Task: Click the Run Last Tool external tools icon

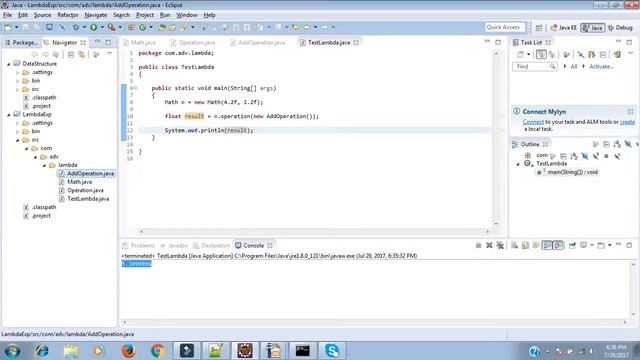Action: pyautogui.click(x=111, y=27)
